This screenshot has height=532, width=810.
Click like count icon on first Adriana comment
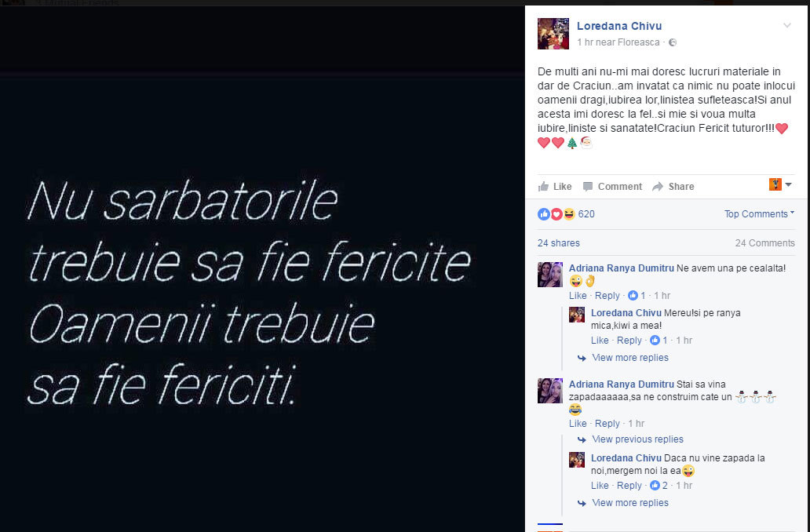[633, 296]
